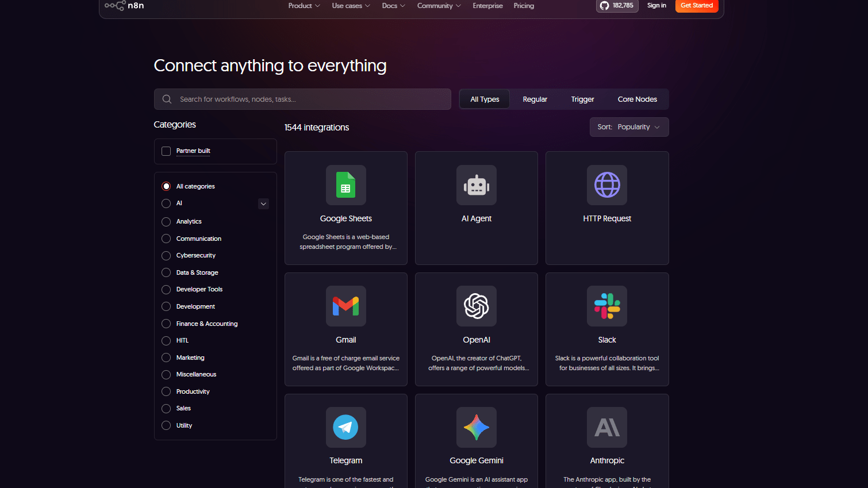The width and height of the screenshot is (868, 488).
Task: Switch to the Core Nodes filter tab
Action: (637, 99)
